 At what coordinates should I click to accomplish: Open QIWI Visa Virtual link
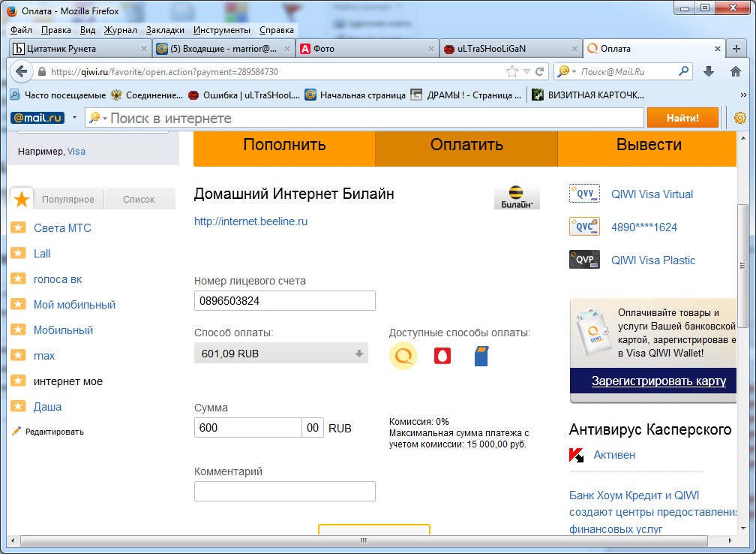coord(652,194)
